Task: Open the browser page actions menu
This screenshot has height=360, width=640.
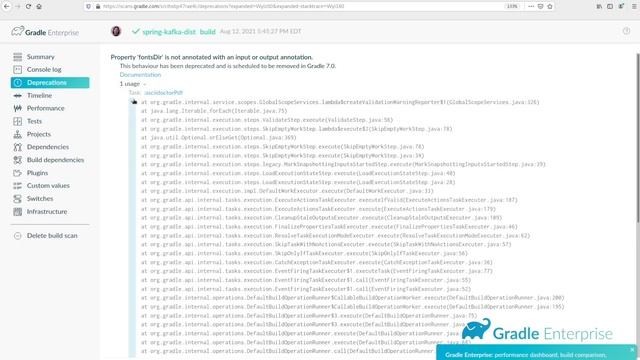Action: pos(531,7)
